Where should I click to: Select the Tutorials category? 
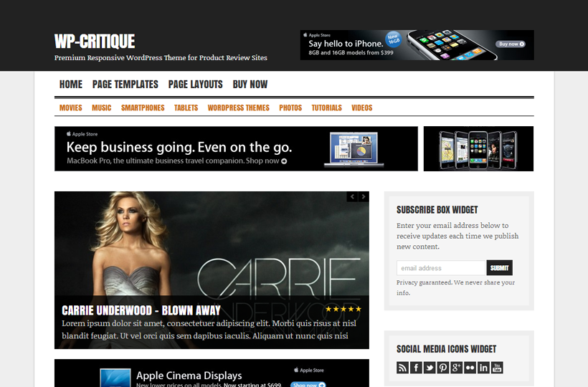pyautogui.click(x=326, y=108)
